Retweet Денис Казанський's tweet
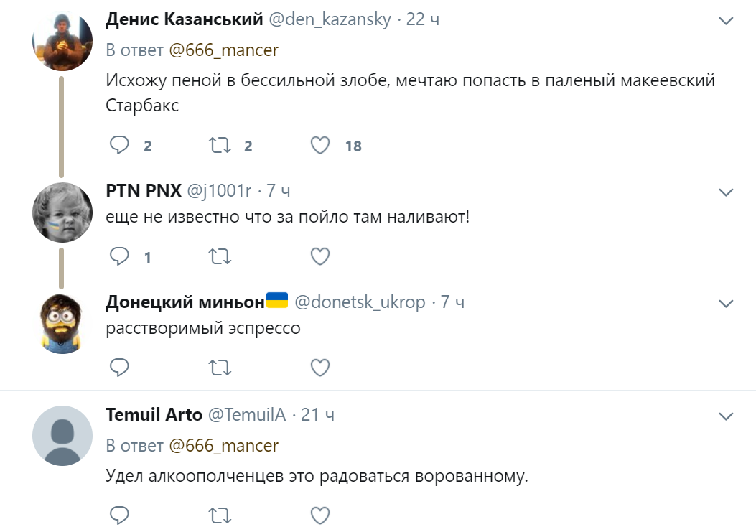The image size is (756, 532). coord(219,146)
